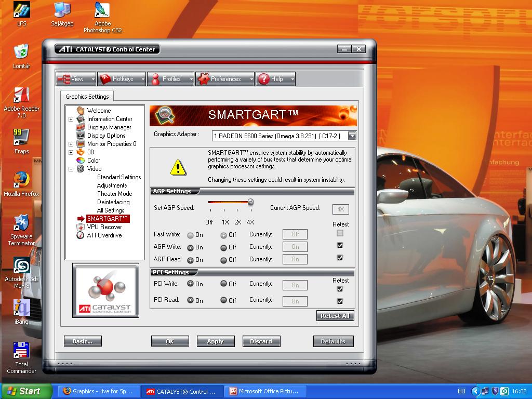This screenshot has height=399, width=532.
Task: Click the OK button
Action: [170, 341]
